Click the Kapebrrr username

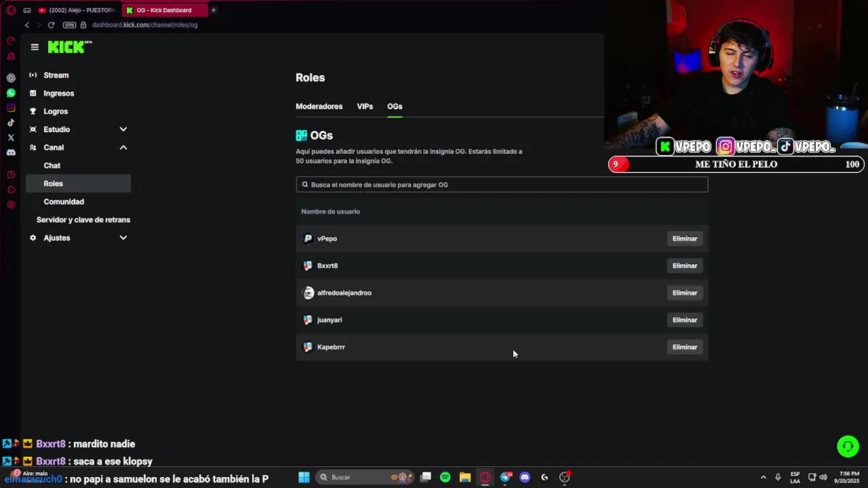tap(331, 347)
